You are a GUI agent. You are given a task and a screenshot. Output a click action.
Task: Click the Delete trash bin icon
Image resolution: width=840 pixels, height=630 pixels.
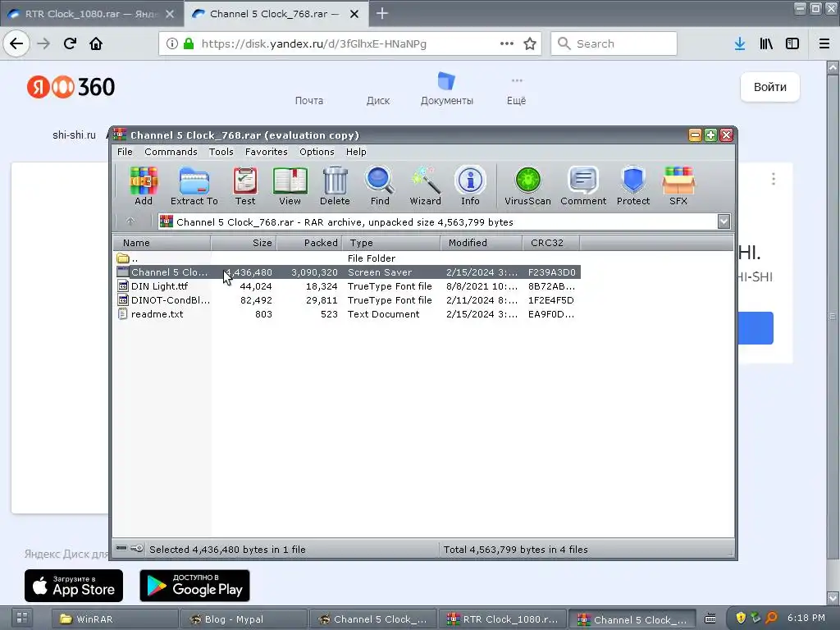pos(335,186)
